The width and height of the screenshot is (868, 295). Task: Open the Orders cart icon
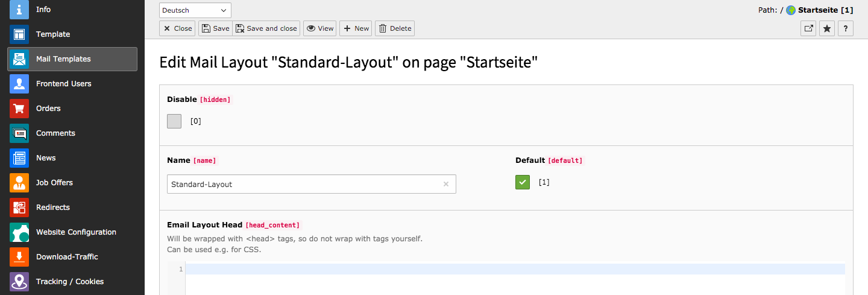19,109
